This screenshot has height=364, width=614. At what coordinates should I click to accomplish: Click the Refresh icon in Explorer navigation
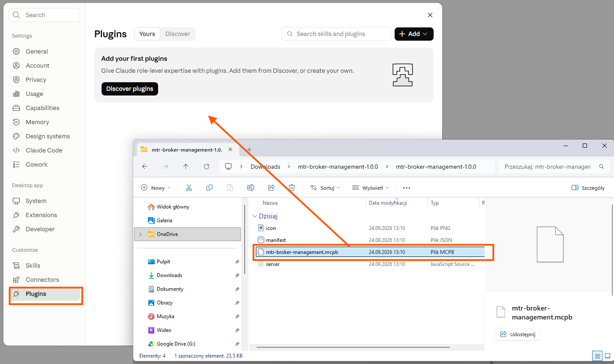pos(207,167)
